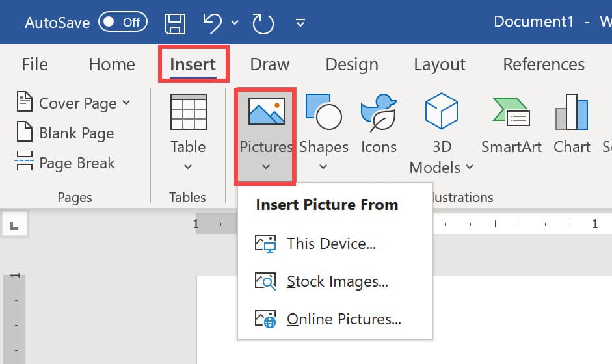
Task: Toggle the AutoSave switch
Action: pyautogui.click(x=122, y=22)
